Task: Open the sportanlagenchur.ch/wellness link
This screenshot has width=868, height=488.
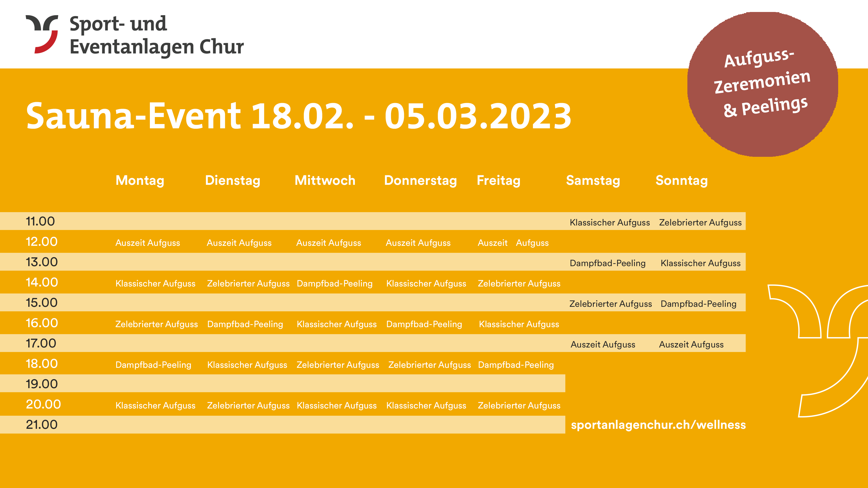Action: click(658, 425)
